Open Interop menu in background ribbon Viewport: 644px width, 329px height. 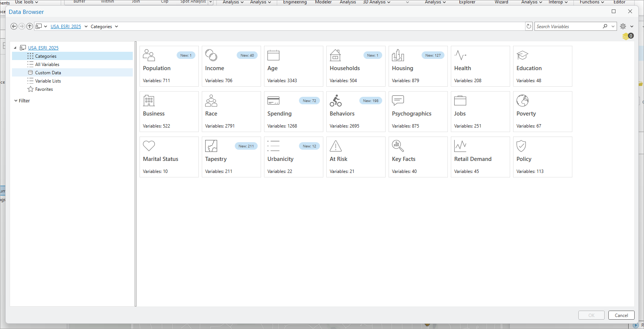point(558,2)
